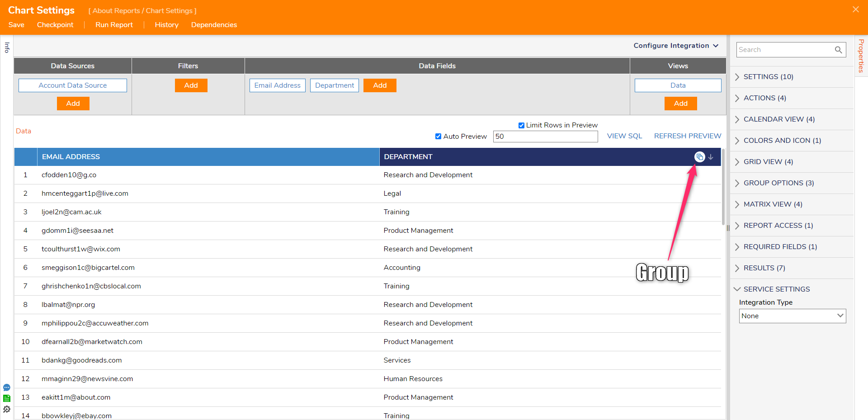868x420 pixels.
Task: Click the preview table vertical scrollbar
Action: click(723, 187)
